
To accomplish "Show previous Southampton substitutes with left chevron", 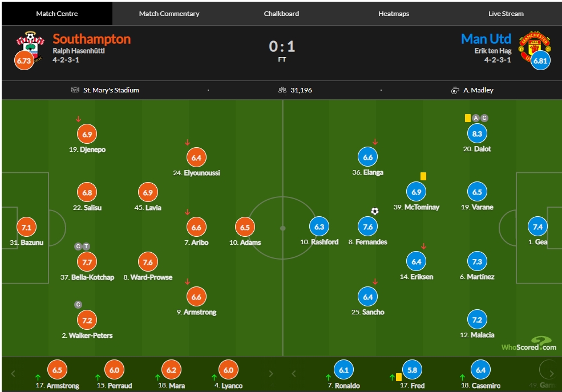I will [13, 374].
